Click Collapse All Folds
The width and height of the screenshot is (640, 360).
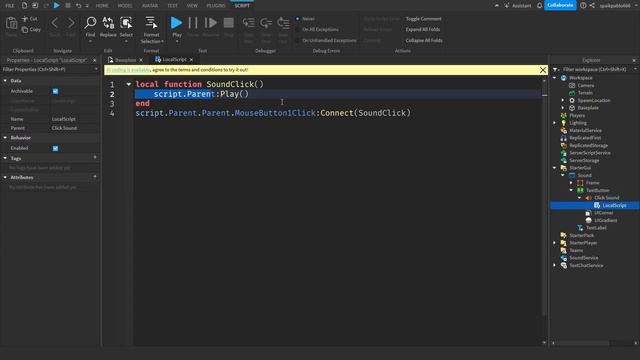[x=424, y=40]
